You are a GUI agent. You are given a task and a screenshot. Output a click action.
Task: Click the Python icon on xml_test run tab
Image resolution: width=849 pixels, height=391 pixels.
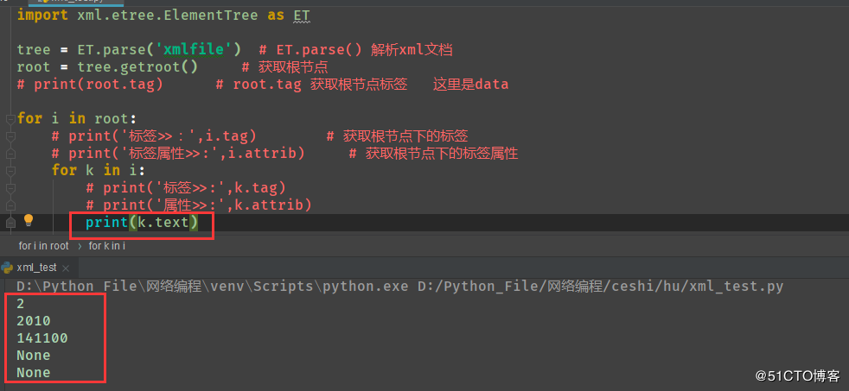7,268
